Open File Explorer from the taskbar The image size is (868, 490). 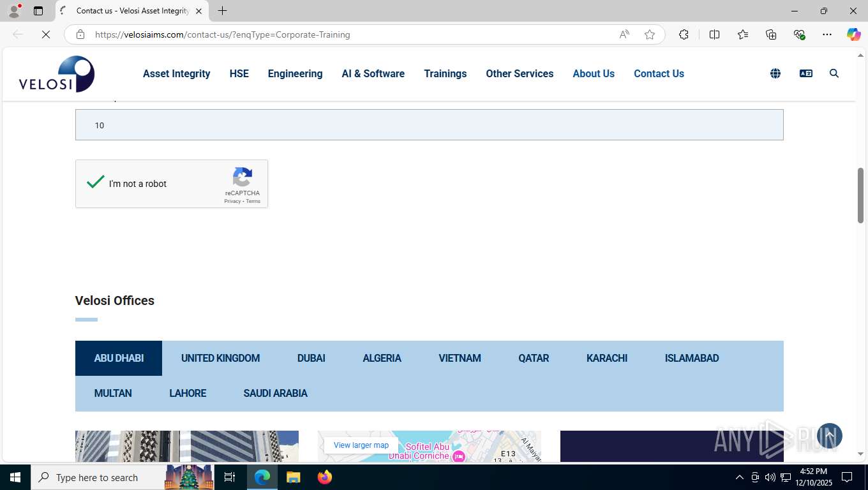[x=293, y=477]
